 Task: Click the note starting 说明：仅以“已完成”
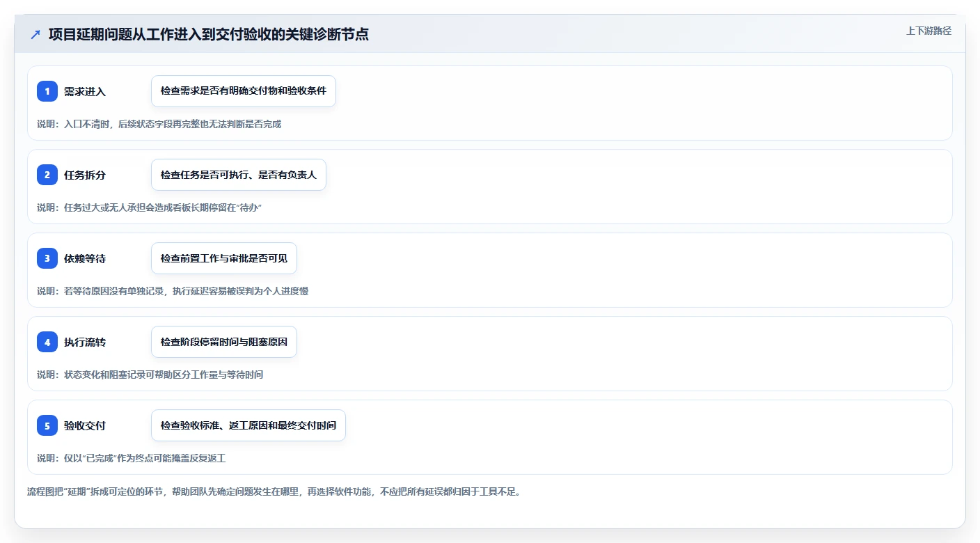132,458
